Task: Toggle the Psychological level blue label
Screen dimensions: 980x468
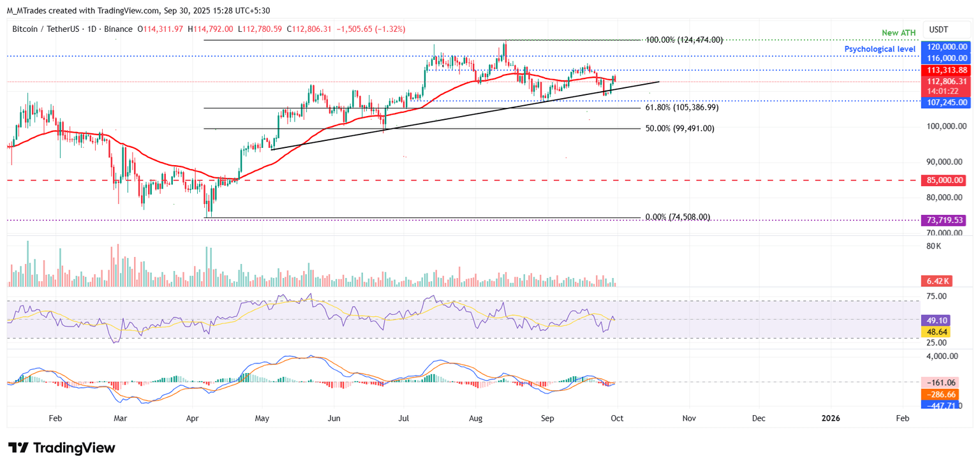Action: click(x=880, y=48)
